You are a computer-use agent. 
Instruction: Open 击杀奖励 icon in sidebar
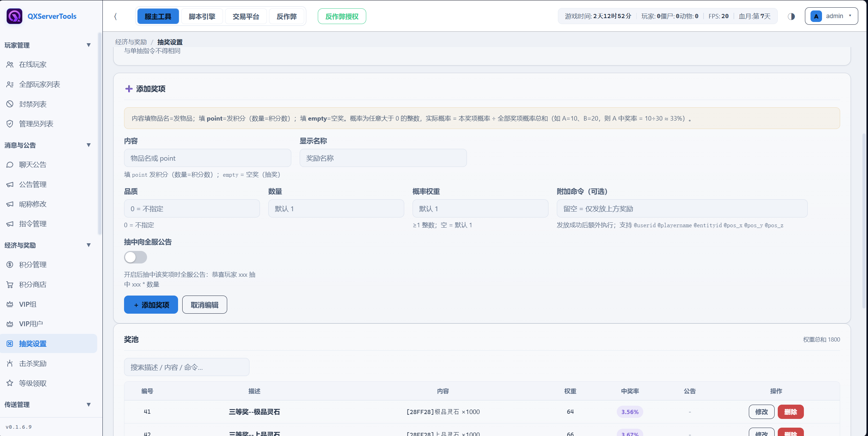(10, 364)
